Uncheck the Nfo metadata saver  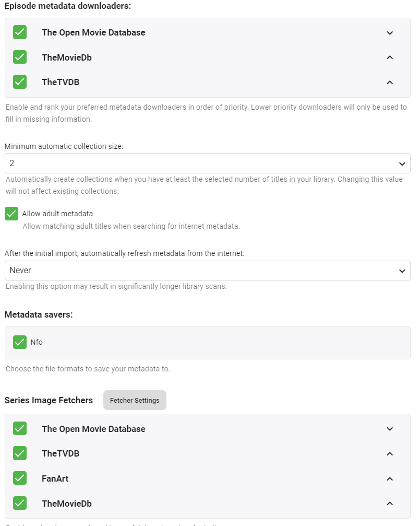[x=20, y=342]
